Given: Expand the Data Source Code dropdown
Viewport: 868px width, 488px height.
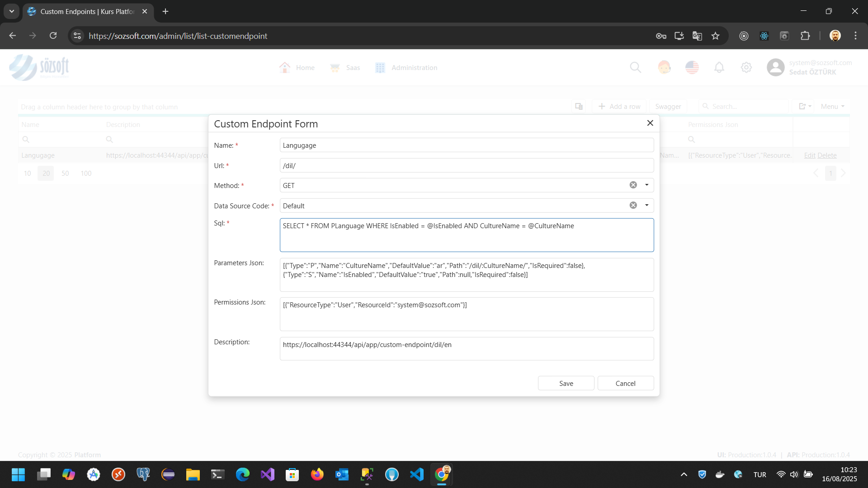Looking at the screenshot, I should click(647, 205).
